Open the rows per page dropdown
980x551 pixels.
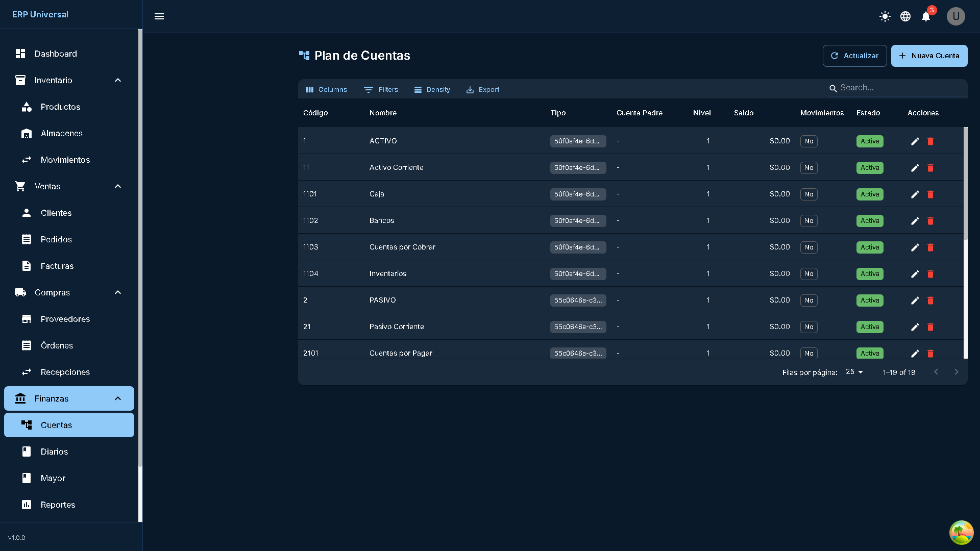click(854, 372)
